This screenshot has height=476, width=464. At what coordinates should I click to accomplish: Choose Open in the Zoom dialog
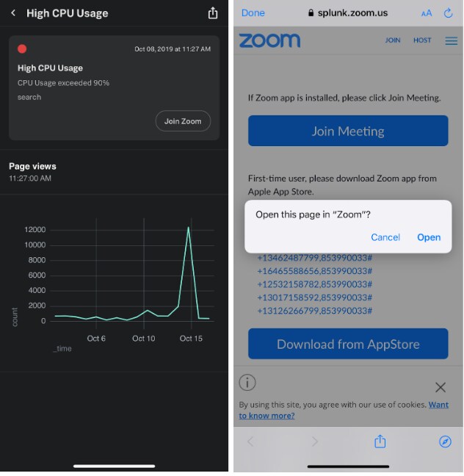(x=429, y=237)
